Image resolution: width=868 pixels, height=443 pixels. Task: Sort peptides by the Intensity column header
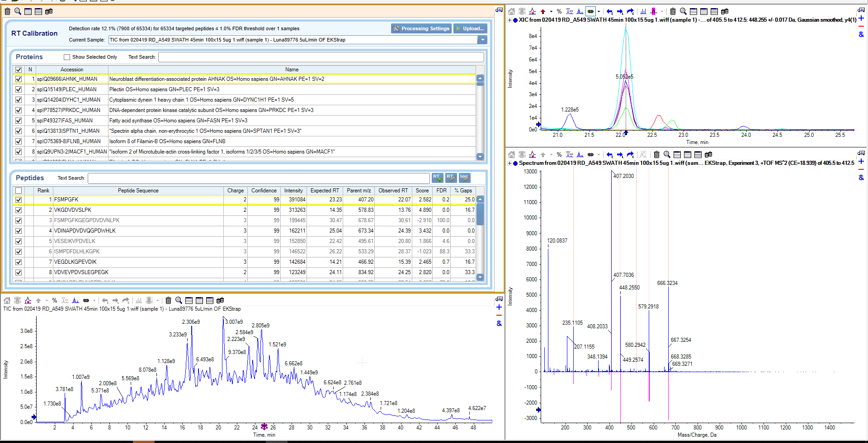click(x=293, y=191)
